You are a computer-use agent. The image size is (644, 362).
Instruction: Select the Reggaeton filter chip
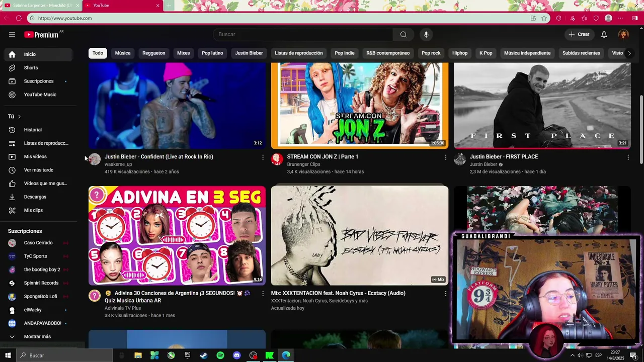click(x=154, y=53)
